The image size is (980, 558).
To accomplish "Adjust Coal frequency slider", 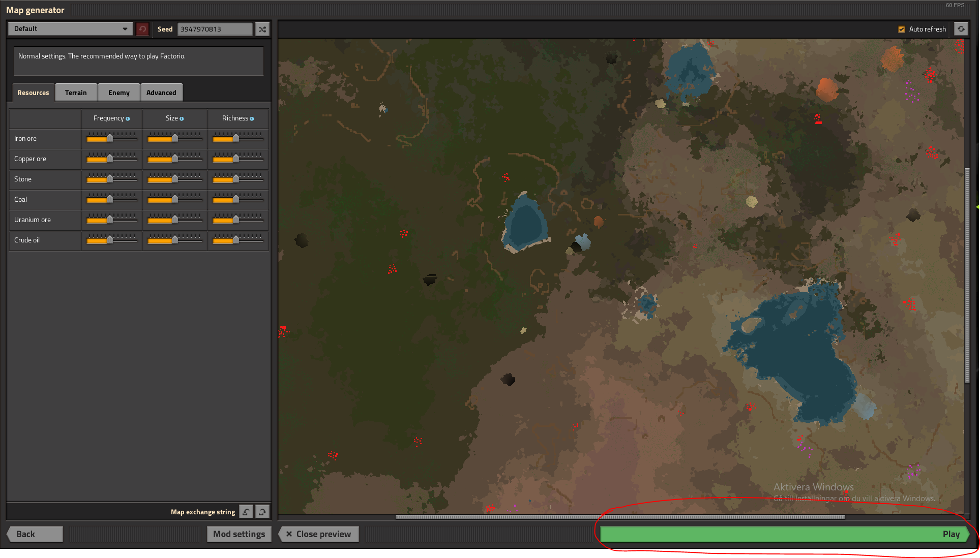I will (x=111, y=199).
